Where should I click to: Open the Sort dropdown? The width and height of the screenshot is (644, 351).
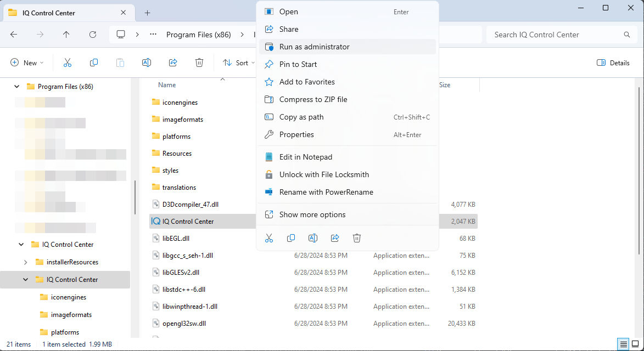tap(239, 63)
